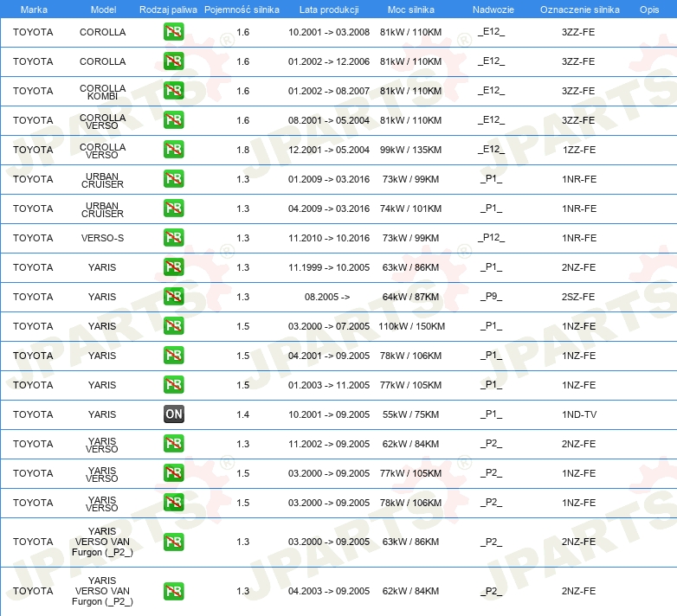Click fuel icon in Yaris Verso 77kW row
The image size is (677, 616).
pyautogui.click(x=173, y=472)
